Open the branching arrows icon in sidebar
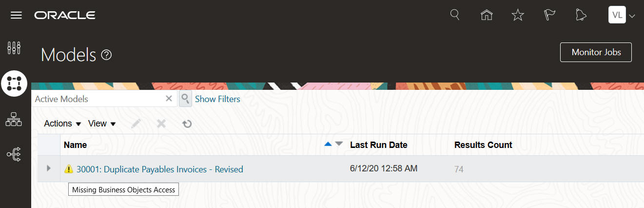Screen dimensions: 644x208 click(14, 155)
